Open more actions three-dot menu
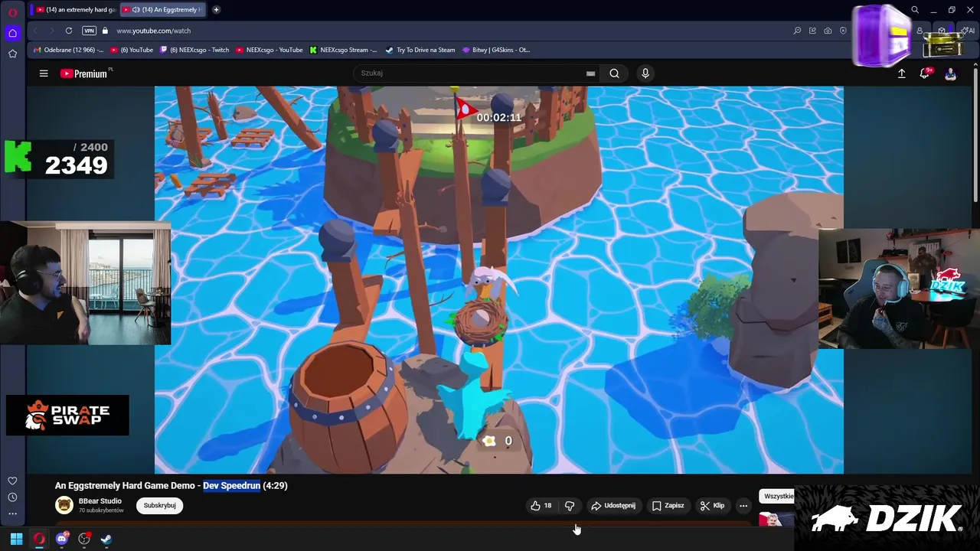Image resolution: width=980 pixels, height=551 pixels. 743,505
